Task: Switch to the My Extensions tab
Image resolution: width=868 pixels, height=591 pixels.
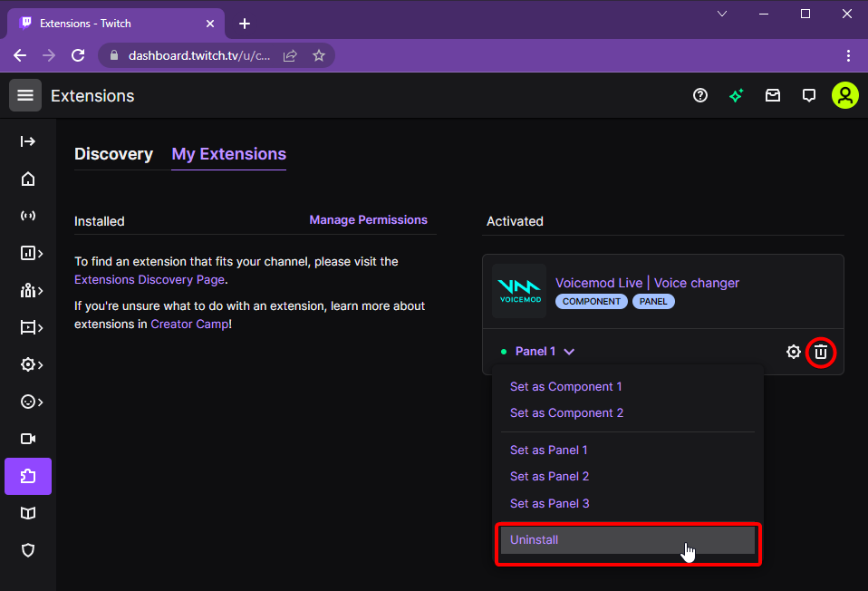Action: tap(228, 154)
